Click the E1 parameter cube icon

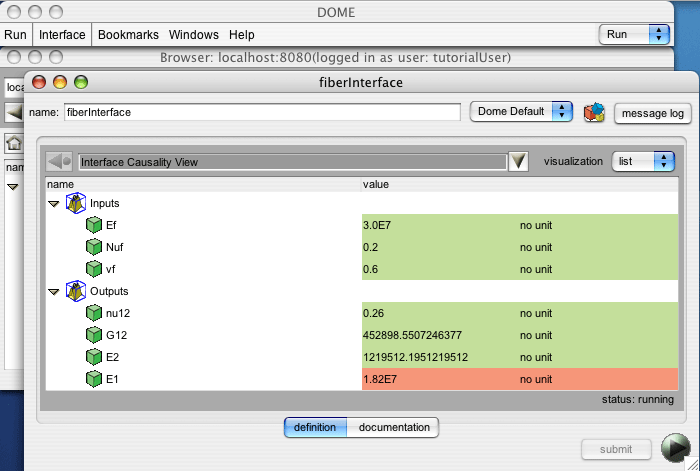click(94, 379)
